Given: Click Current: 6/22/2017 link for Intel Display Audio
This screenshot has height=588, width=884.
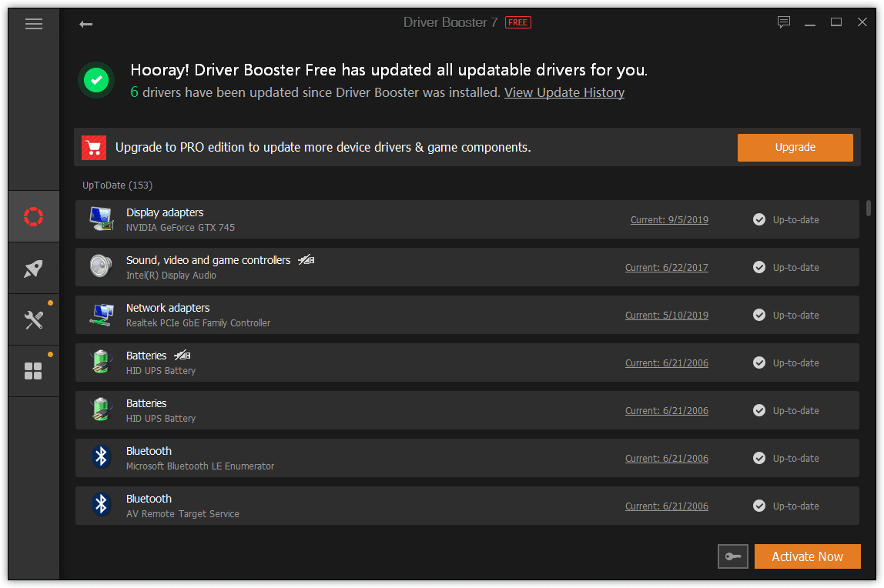Looking at the screenshot, I should point(666,268).
